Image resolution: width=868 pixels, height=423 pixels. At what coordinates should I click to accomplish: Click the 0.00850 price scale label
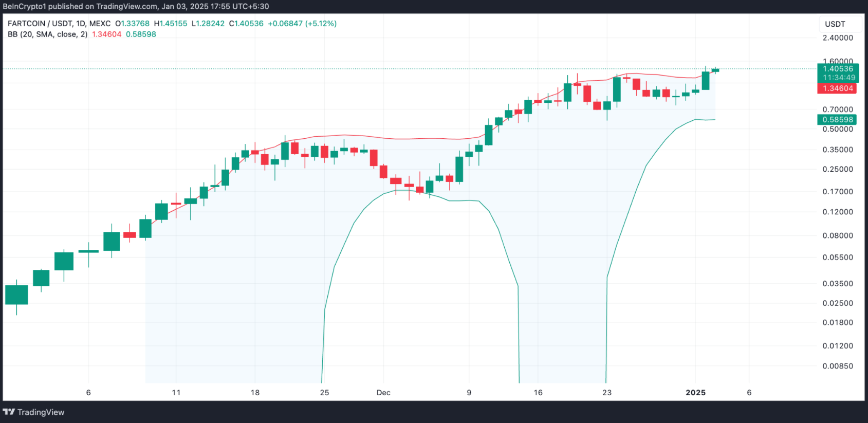tap(838, 366)
